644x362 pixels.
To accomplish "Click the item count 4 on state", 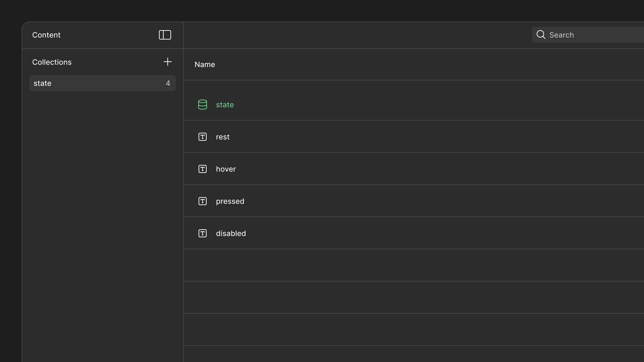I will point(168,83).
